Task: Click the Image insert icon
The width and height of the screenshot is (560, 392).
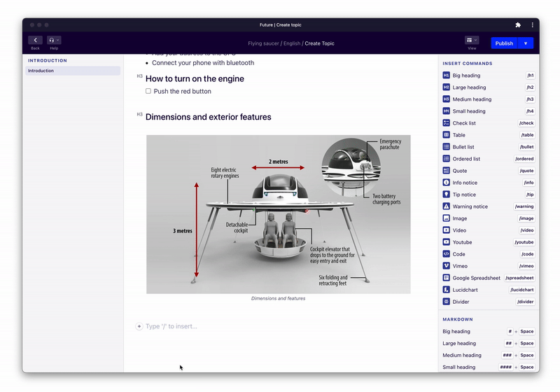Action: click(446, 218)
